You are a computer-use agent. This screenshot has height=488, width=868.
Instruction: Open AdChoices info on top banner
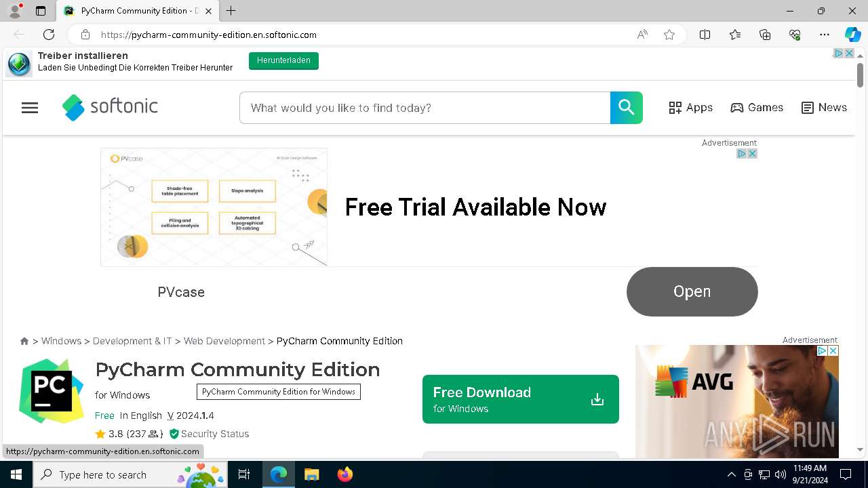tap(838, 54)
